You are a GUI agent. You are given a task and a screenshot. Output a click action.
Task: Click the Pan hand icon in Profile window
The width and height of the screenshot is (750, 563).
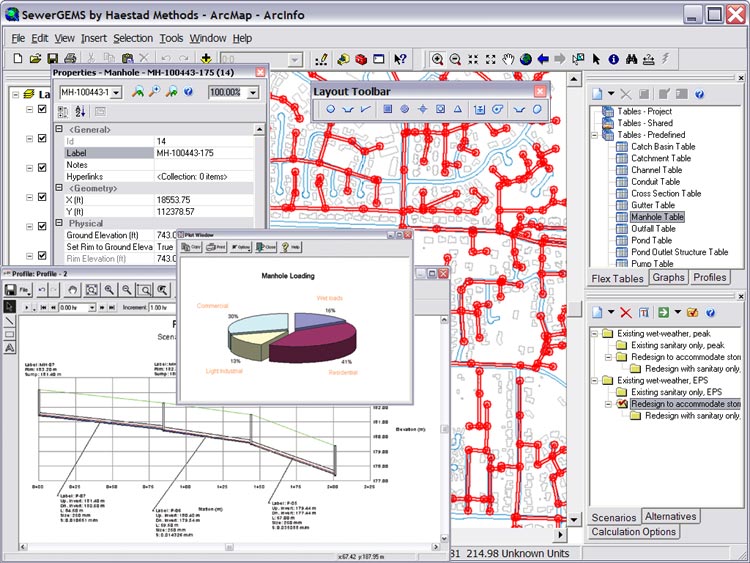pos(72,289)
